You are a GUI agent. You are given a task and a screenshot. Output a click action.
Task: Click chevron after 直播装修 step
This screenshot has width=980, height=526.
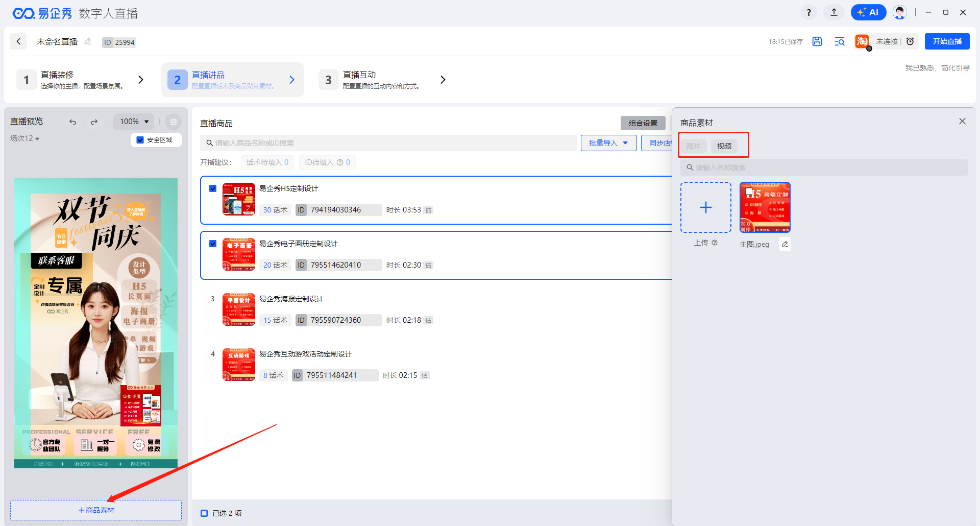tap(141, 80)
